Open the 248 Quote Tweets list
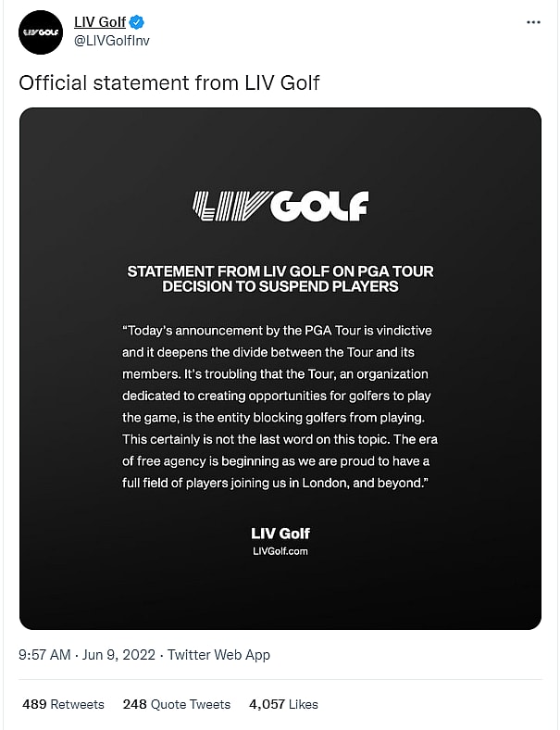Viewport: 560px width, 730px height. [x=176, y=704]
